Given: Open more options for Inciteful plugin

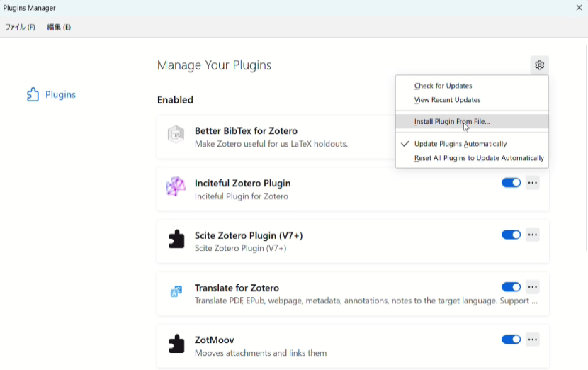Looking at the screenshot, I should (x=533, y=183).
